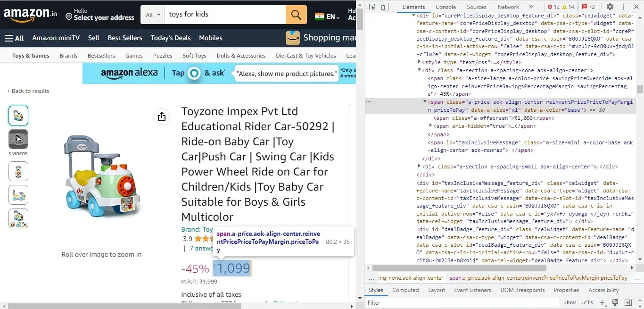The width and height of the screenshot is (644, 309).
Task: Open the Layout pane tab
Action: click(437, 290)
